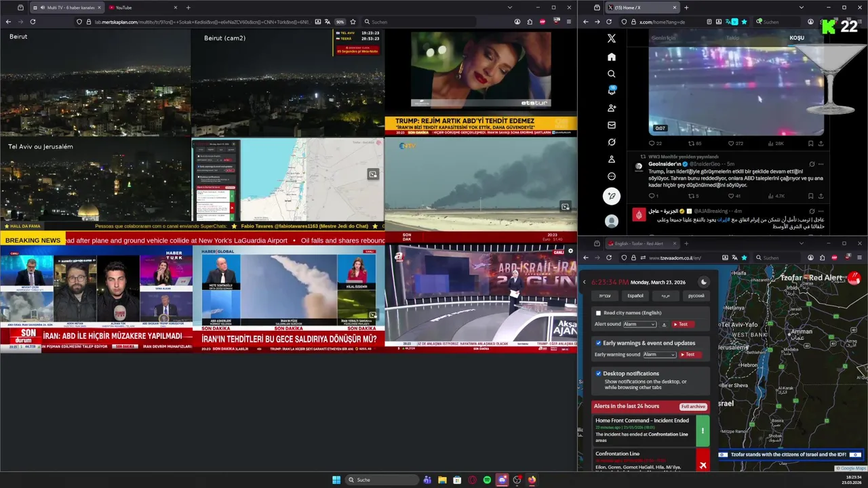Open X messages envelope icon
The image size is (868, 488).
[x=612, y=125]
